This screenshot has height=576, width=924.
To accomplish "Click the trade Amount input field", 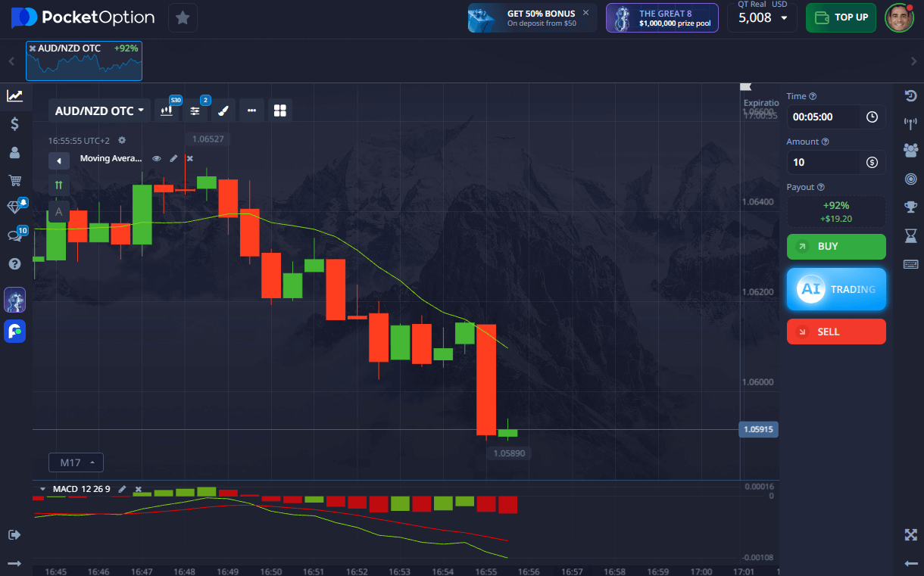I will [x=826, y=162].
